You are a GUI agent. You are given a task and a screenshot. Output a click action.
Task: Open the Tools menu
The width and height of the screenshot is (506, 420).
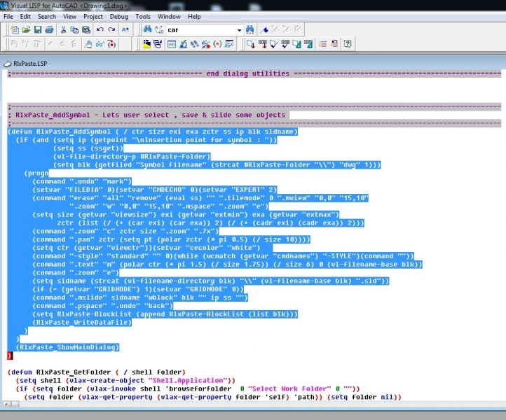tap(143, 16)
